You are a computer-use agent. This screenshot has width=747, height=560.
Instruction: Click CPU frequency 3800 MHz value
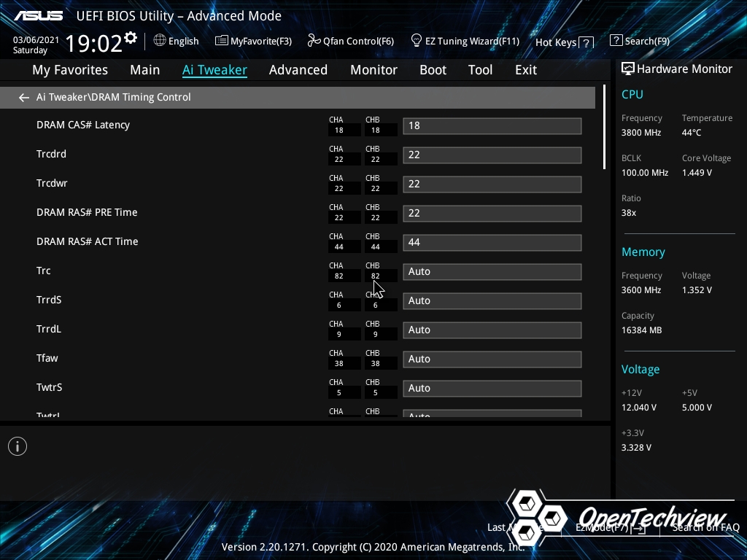pos(641,133)
